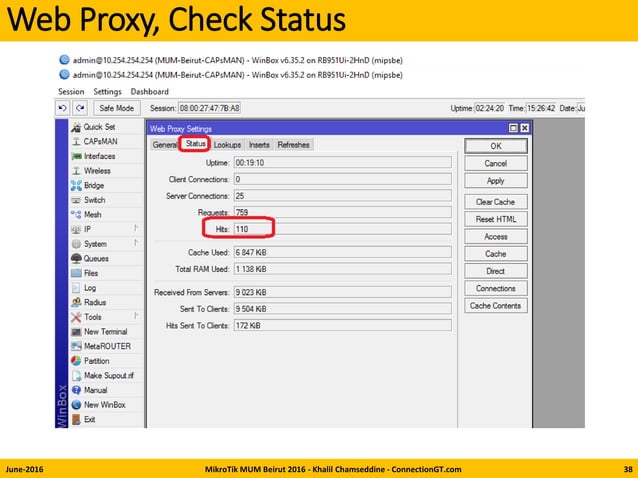
Task: Select the Interfaces sidebar icon
Action: click(76, 156)
